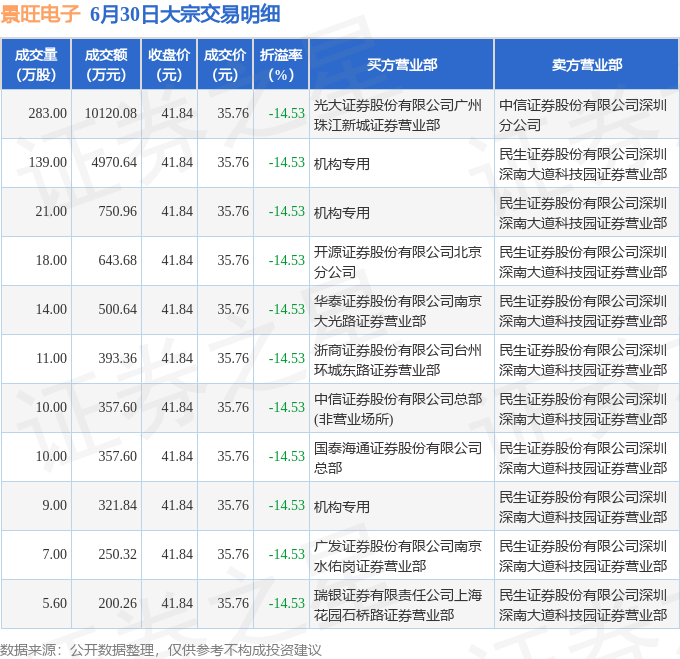Click the 折溢率(%) column header

281,65
